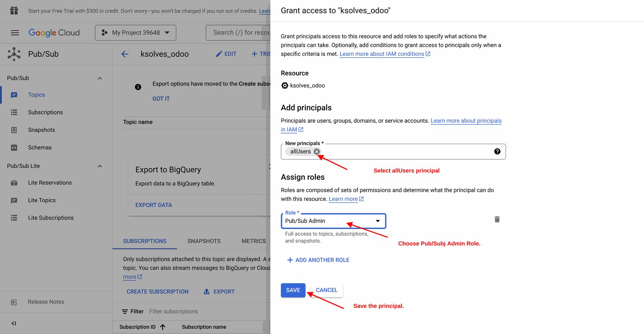Viewport: 644px width, 334px height.
Task: Click the back arrow beside ksolves_odoo
Action: pos(125,54)
